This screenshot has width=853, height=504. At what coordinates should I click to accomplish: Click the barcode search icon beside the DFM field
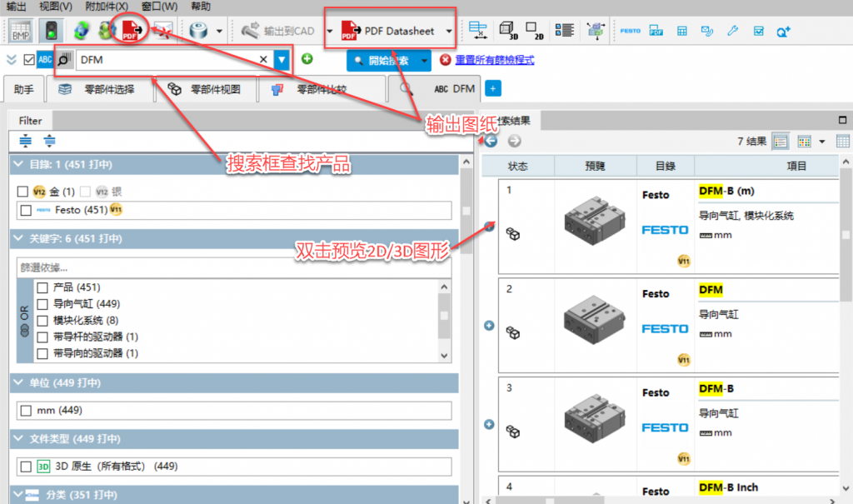pyautogui.click(x=64, y=59)
